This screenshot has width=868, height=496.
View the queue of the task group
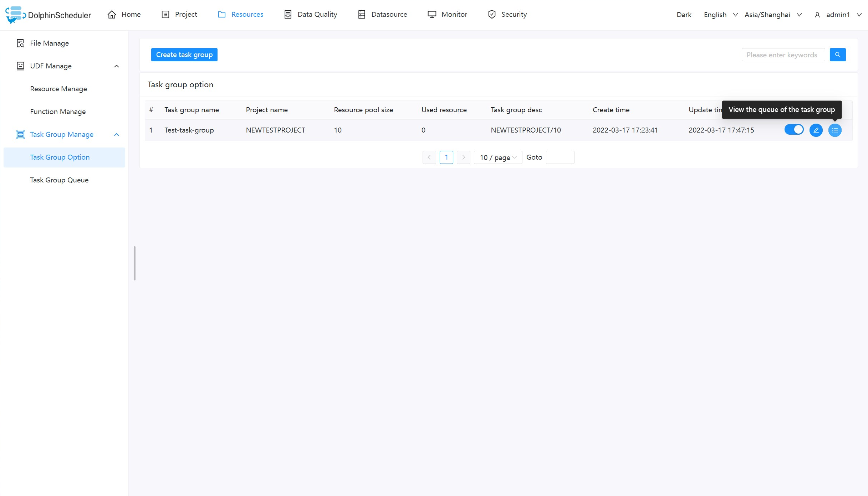pos(835,130)
